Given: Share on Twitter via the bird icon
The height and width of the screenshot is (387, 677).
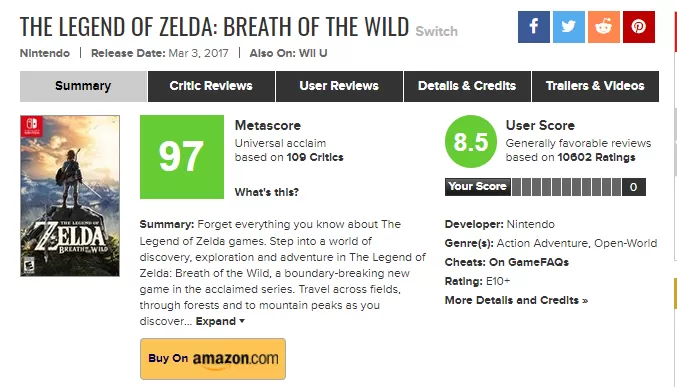Looking at the screenshot, I should click(x=569, y=27).
